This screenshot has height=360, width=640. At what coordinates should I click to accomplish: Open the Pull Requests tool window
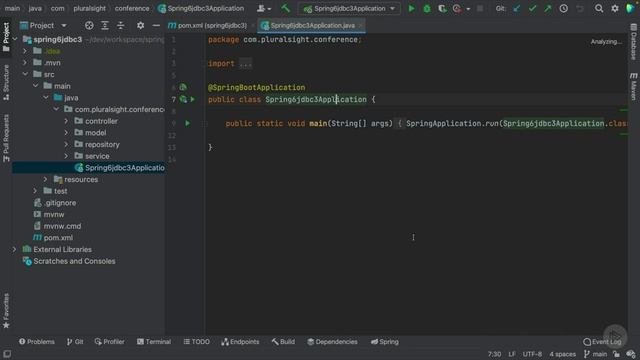(6, 138)
